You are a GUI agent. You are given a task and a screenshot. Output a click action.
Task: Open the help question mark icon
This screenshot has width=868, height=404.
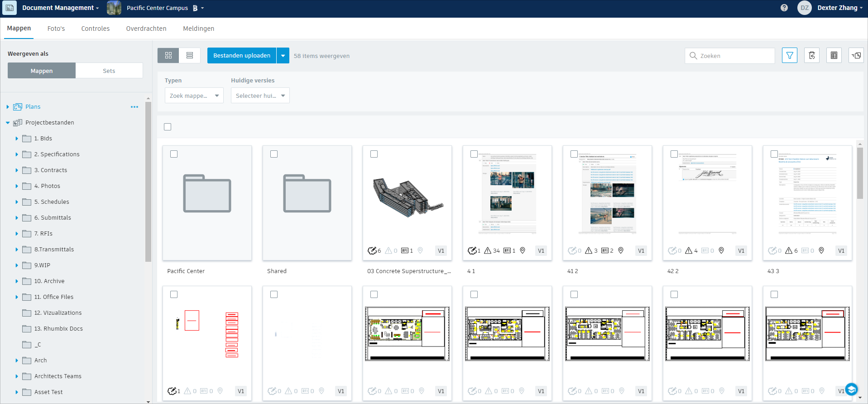coord(784,8)
